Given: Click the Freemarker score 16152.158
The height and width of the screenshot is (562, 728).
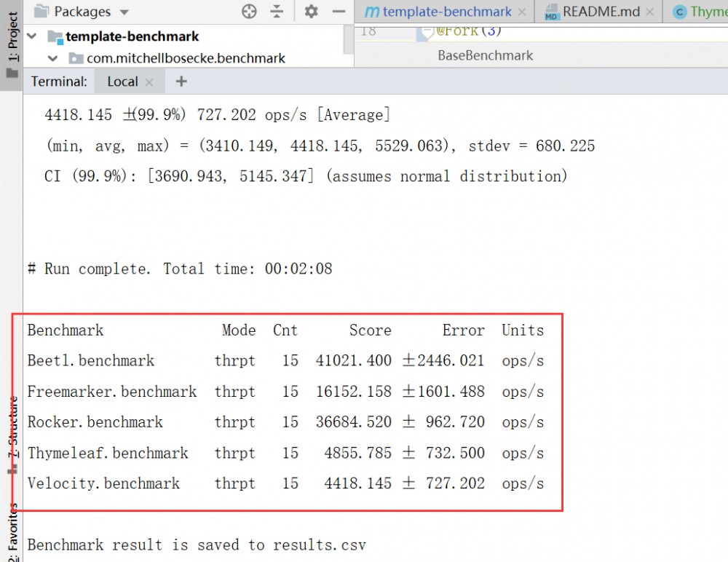Looking at the screenshot, I should click(354, 392).
